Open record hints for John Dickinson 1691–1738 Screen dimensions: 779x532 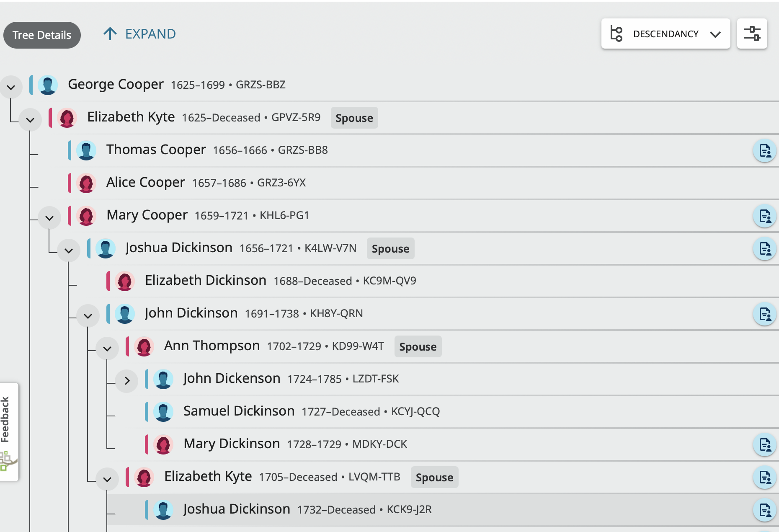tap(764, 314)
